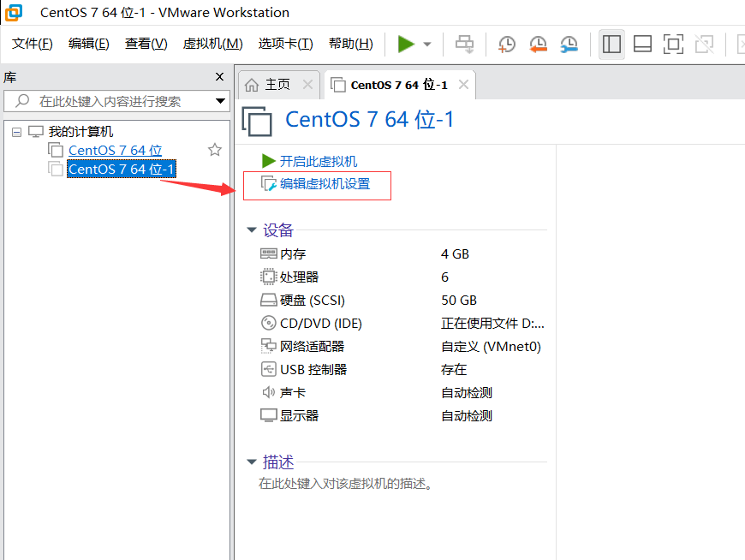Click 编辑虚拟机设置 link
The image size is (745, 560).
325,184
